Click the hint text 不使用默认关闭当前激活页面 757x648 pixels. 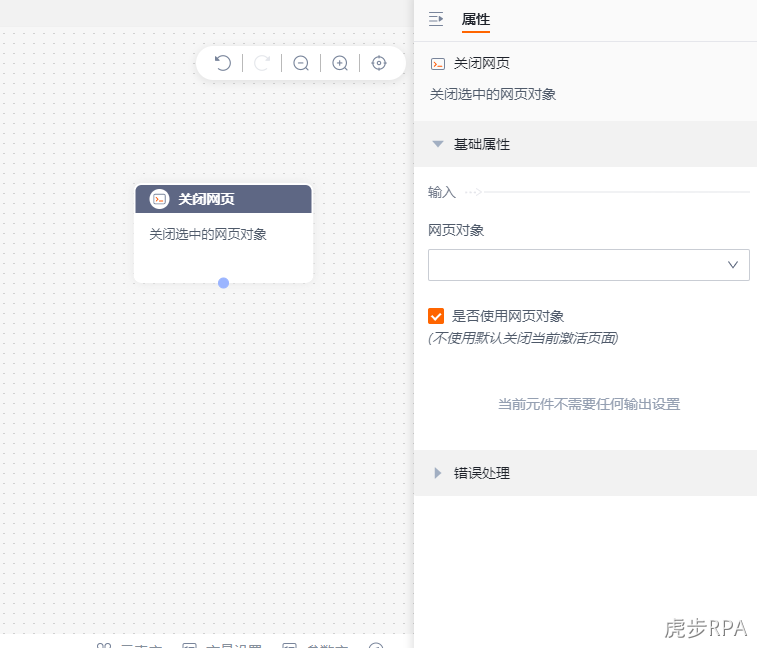point(523,338)
